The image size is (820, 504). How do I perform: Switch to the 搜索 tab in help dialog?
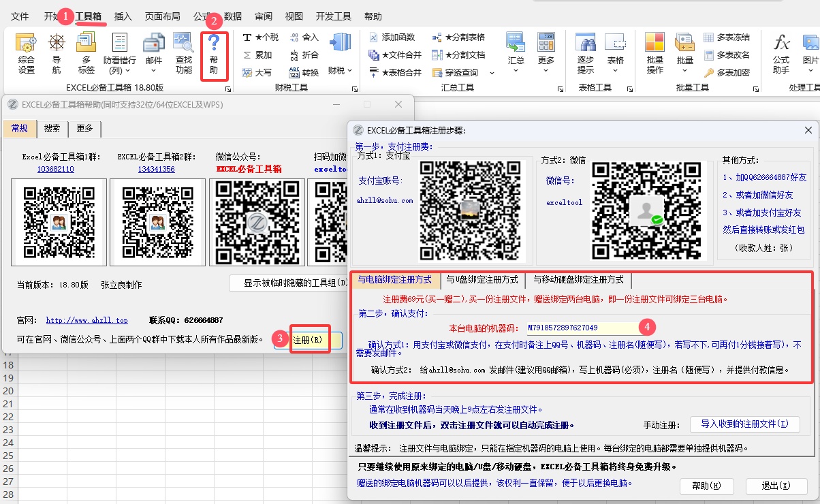pyautogui.click(x=52, y=128)
